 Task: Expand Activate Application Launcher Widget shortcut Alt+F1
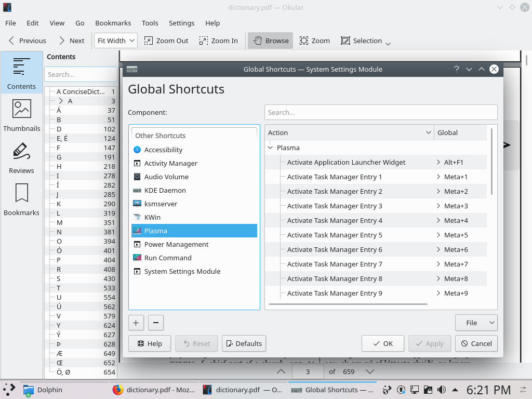coord(438,162)
